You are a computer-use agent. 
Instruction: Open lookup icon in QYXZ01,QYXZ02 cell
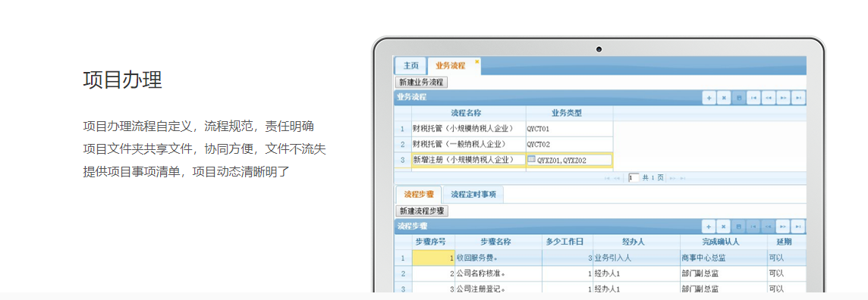tap(531, 160)
